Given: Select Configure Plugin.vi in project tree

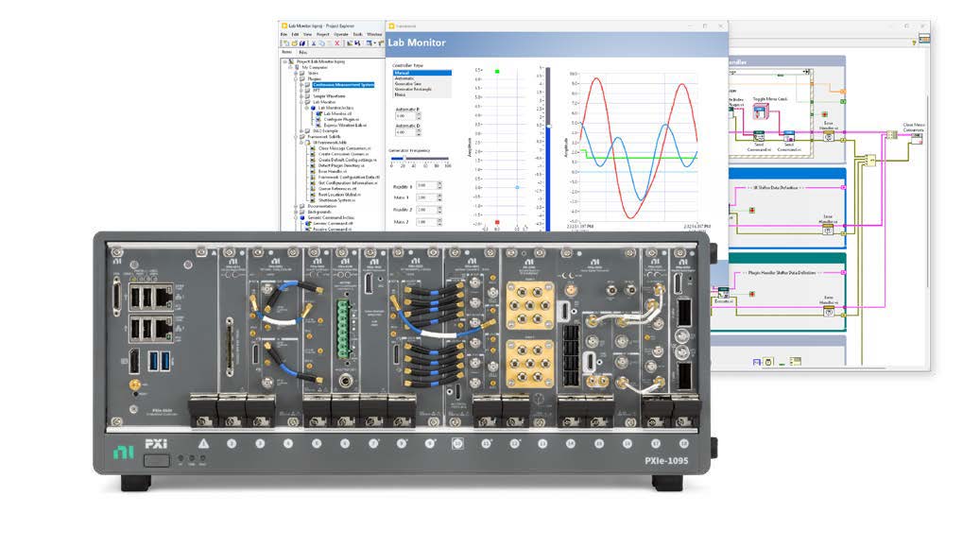Looking at the screenshot, I should [340, 119].
